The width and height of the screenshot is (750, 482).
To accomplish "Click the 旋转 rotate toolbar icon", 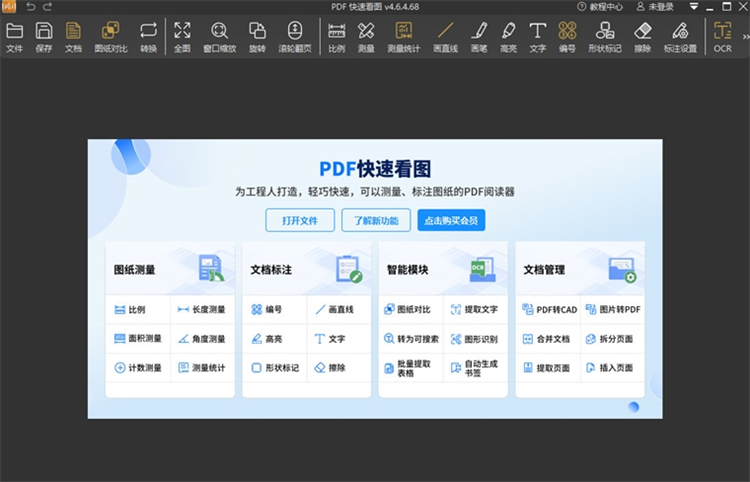I will pos(257,36).
